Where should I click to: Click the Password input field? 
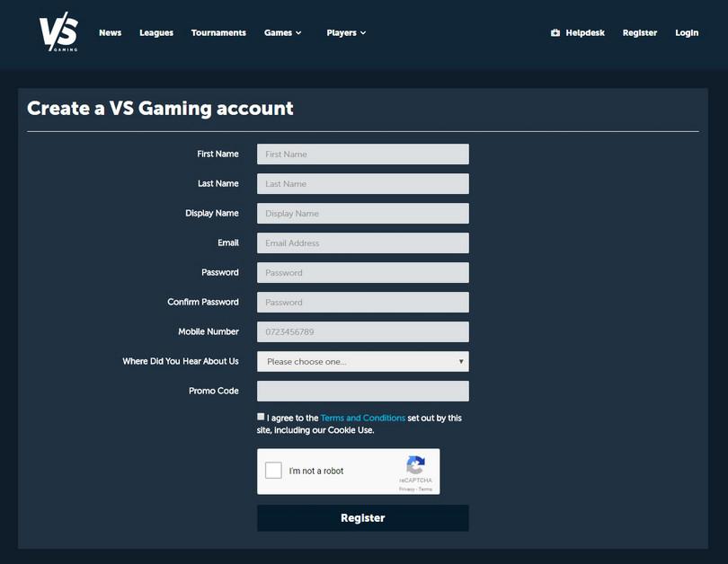[x=362, y=273]
